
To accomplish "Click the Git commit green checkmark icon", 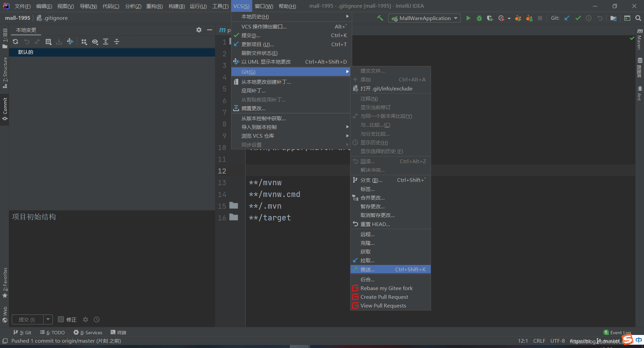I will 578,18.
